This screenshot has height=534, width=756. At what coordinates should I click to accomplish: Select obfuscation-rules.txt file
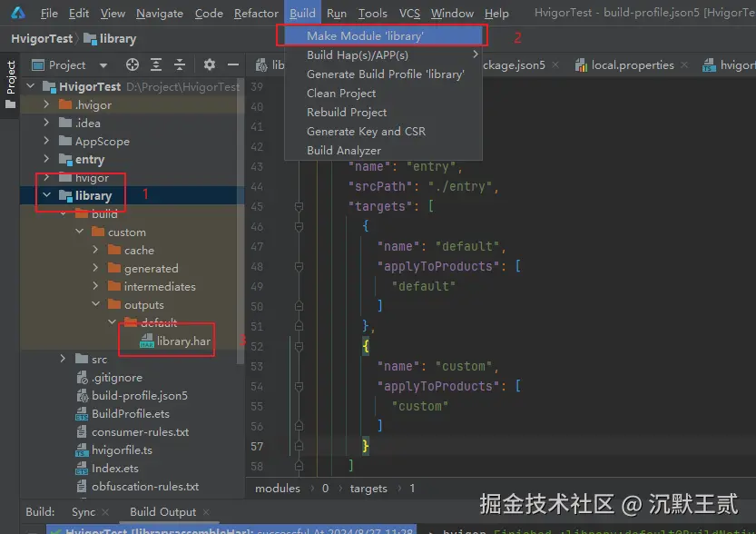(137, 486)
